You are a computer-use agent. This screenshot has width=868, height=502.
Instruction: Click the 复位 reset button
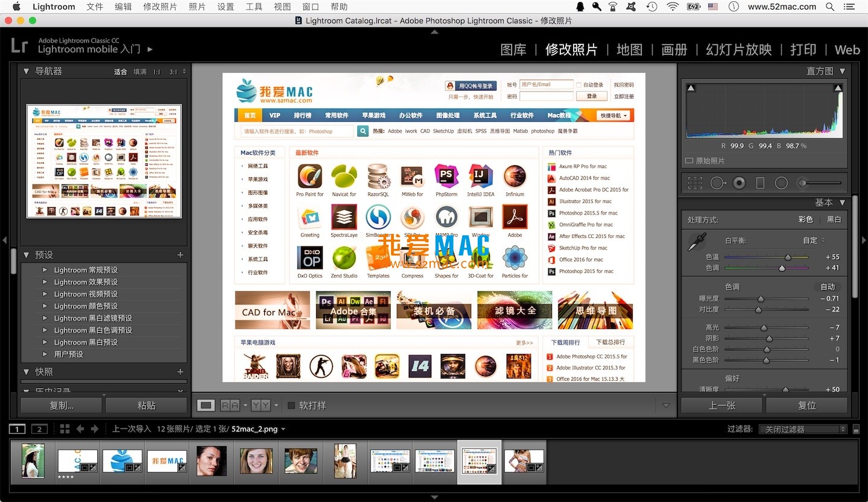(x=807, y=406)
